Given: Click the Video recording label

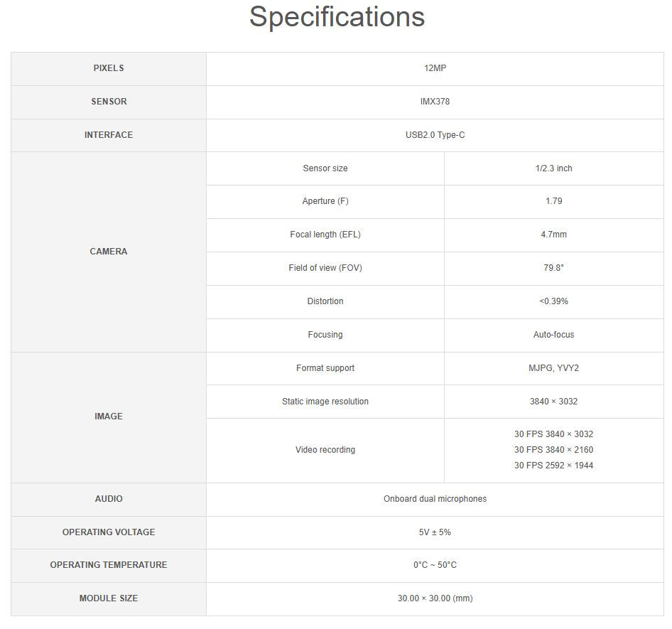Looking at the screenshot, I should click(x=325, y=450).
